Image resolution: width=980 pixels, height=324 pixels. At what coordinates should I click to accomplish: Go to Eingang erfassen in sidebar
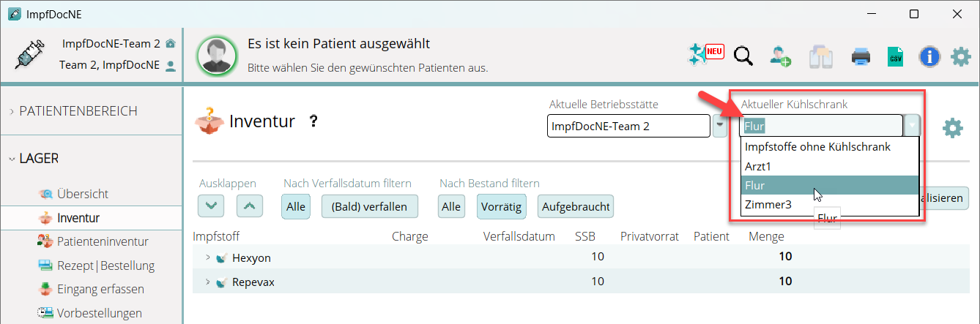click(x=100, y=289)
